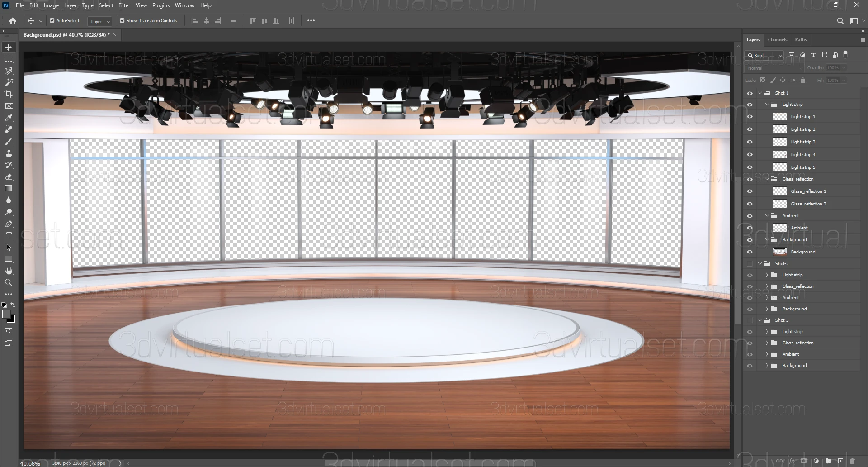Image resolution: width=868 pixels, height=467 pixels.
Task: Select the Horizontal Type tool
Action: click(9, 236)
